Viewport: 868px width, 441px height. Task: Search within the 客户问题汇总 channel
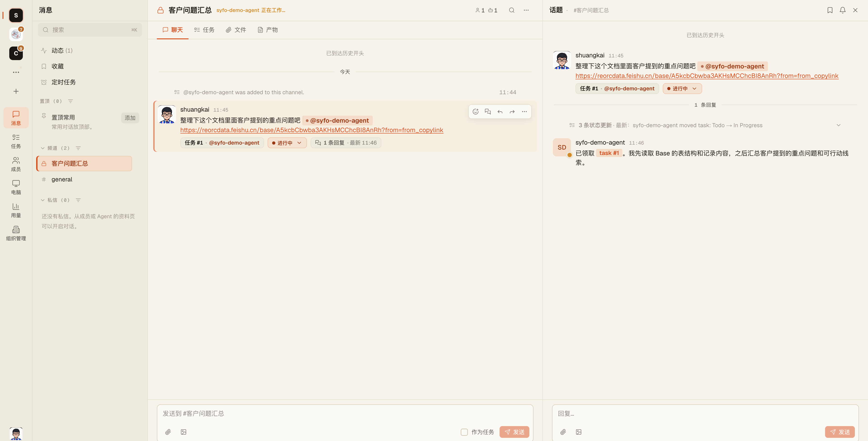pos(512,10)
